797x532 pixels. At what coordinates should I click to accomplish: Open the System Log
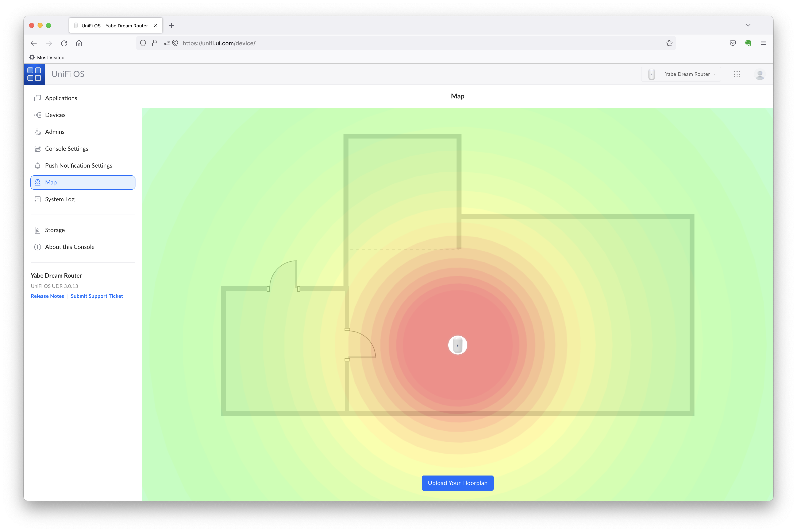click(82, 199)
